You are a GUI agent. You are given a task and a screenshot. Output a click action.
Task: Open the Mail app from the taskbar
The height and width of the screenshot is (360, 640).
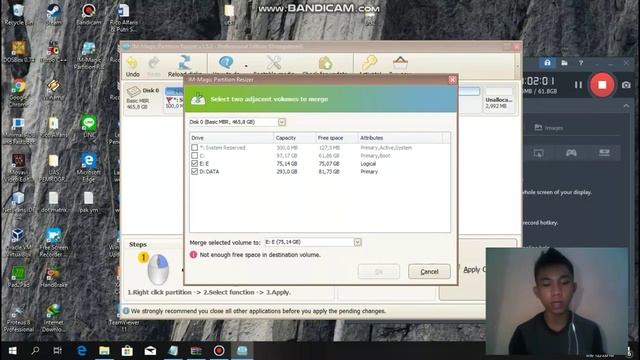coord(150,351)
